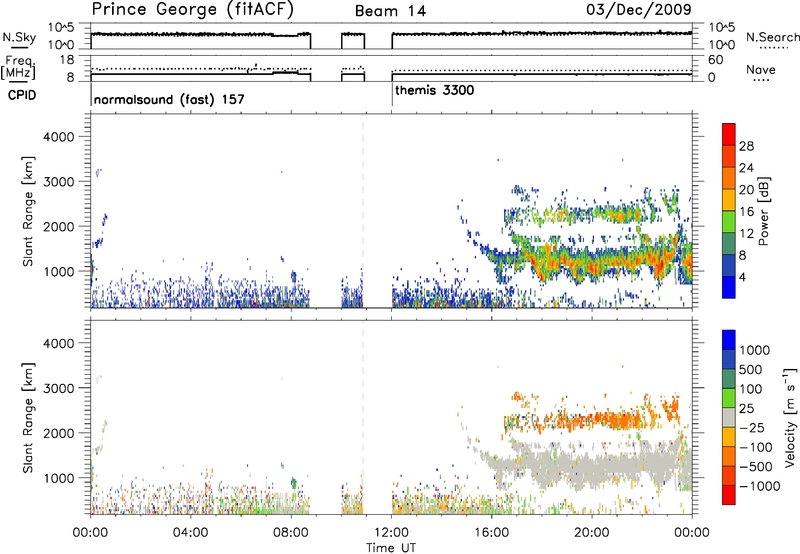The width and height of the screenshot is (800, 554).
Task: Click the 'Prince George (fitACF)' title text
Action: [193, 10]
